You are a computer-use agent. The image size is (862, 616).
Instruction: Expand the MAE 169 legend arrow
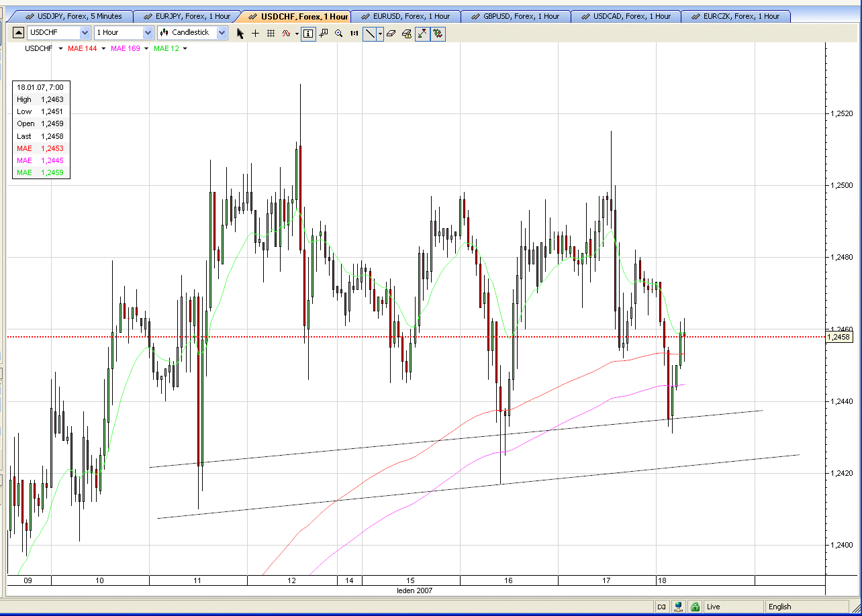point(146,48)
